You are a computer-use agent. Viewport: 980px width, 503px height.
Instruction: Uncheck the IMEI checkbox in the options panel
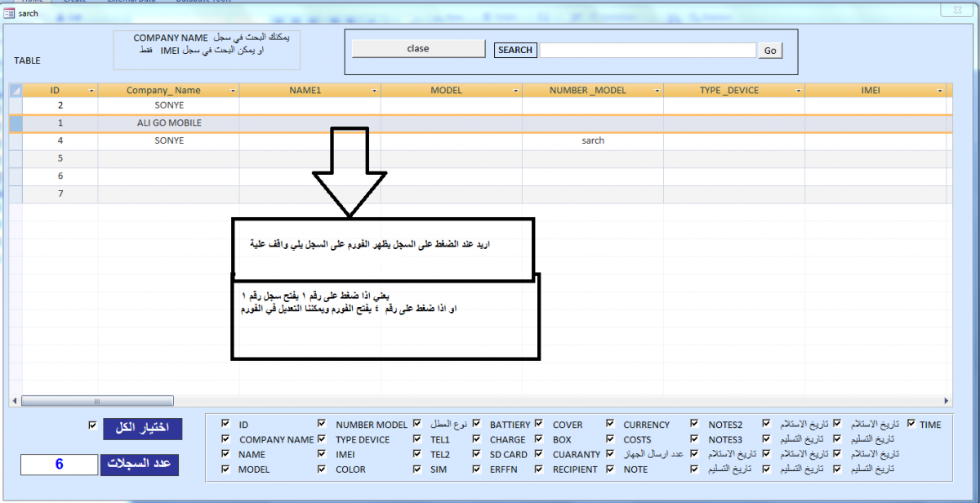coord(322,454)
